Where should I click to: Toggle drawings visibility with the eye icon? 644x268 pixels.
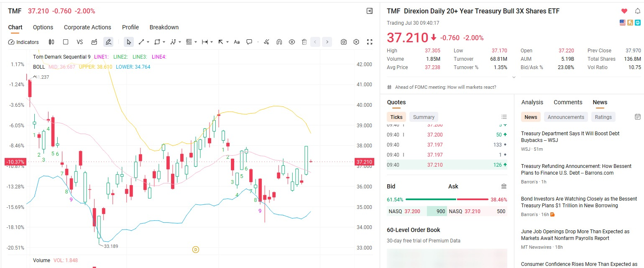(x=292, y=42)
